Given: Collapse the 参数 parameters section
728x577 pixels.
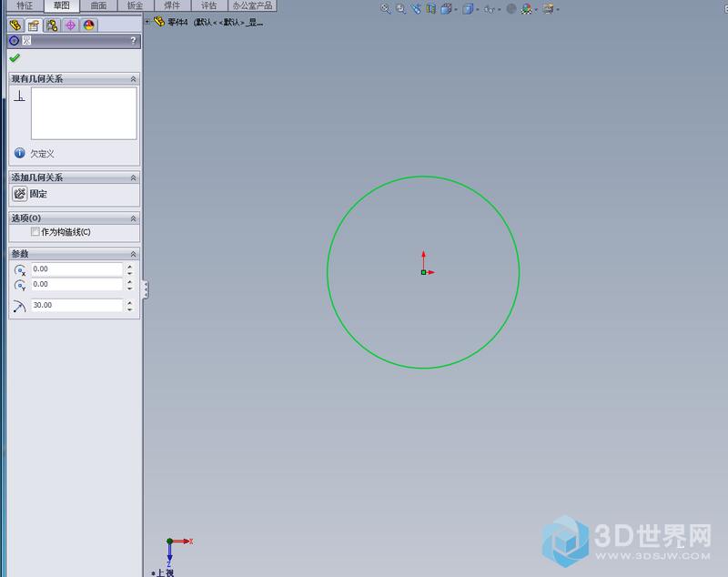Looking at the screenshot, I should 134,254.
